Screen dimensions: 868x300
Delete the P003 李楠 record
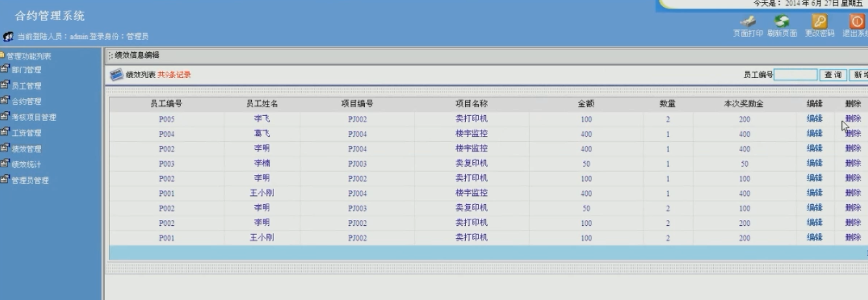coord(853,163)
